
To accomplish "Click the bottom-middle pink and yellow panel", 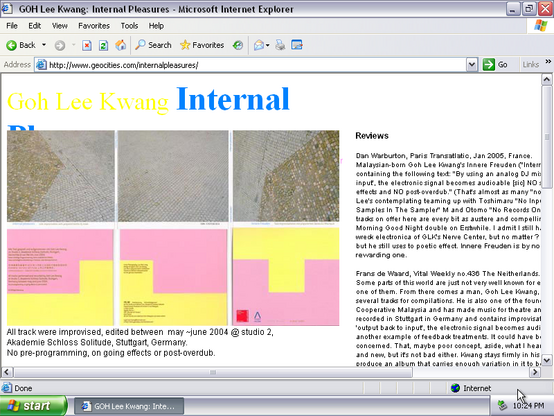I will tap(173, 277).
